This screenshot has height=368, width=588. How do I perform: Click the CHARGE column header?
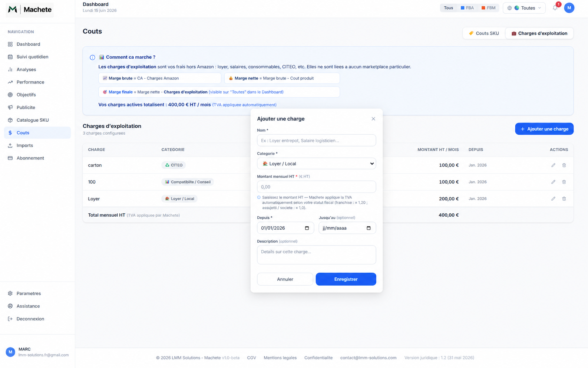[x=96, y=150]
